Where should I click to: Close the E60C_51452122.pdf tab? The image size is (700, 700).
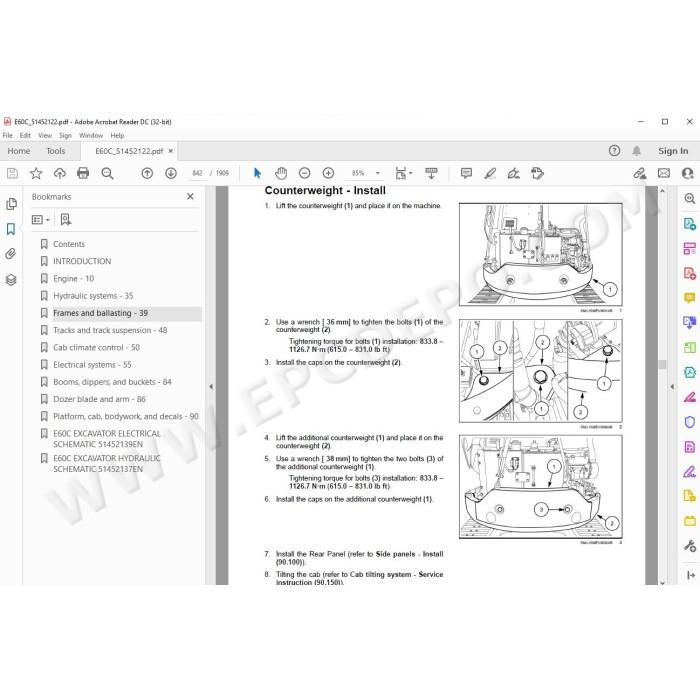pos(171,151)
